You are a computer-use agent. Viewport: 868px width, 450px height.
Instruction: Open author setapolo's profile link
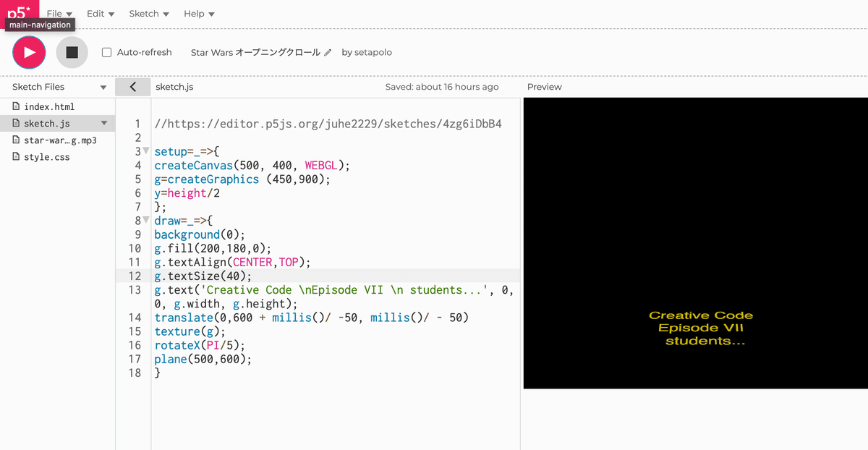(x=373, y=52)
